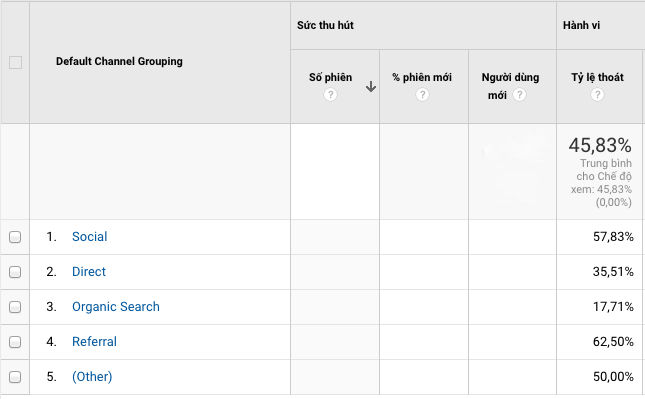Open help icon under Tỷ lệ thoát
The width and height of the screenshot is (645, 399).
pos(597,95)
